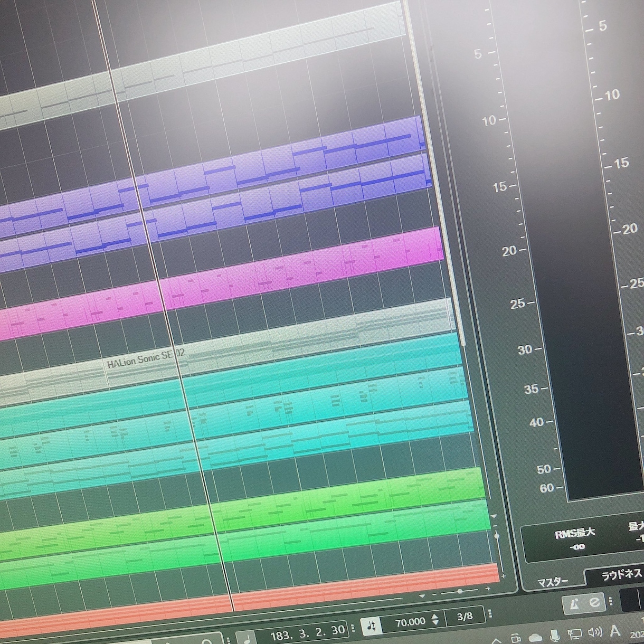
Task: Click the vertical zoom minus button
Action: [495, 525]
